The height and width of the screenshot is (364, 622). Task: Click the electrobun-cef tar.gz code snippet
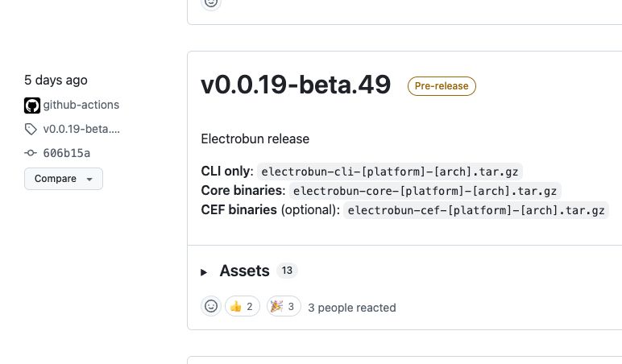476,210
